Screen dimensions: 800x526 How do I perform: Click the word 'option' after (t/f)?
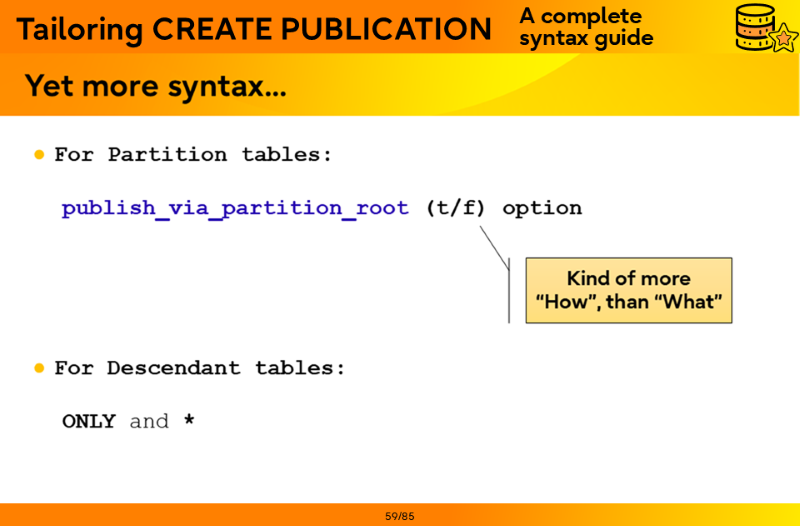(541, 208)
